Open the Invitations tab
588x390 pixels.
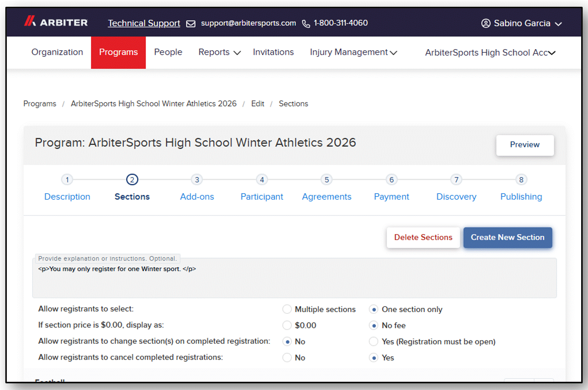click(273, 52)
